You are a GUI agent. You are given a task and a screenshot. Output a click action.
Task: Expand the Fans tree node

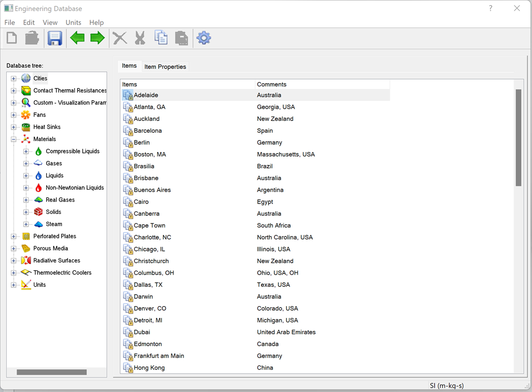coord(14,115)
